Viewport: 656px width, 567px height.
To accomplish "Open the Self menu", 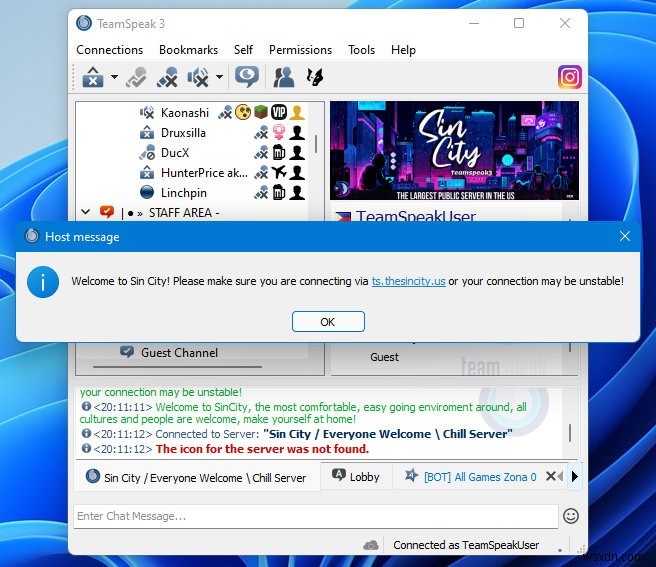I will 243,50.
